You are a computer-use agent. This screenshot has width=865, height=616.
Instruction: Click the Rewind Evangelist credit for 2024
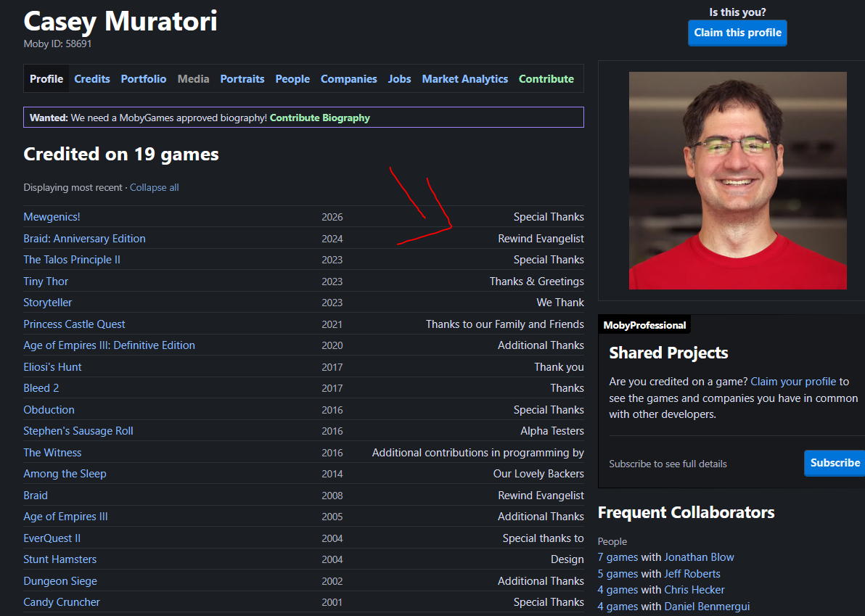541,238
